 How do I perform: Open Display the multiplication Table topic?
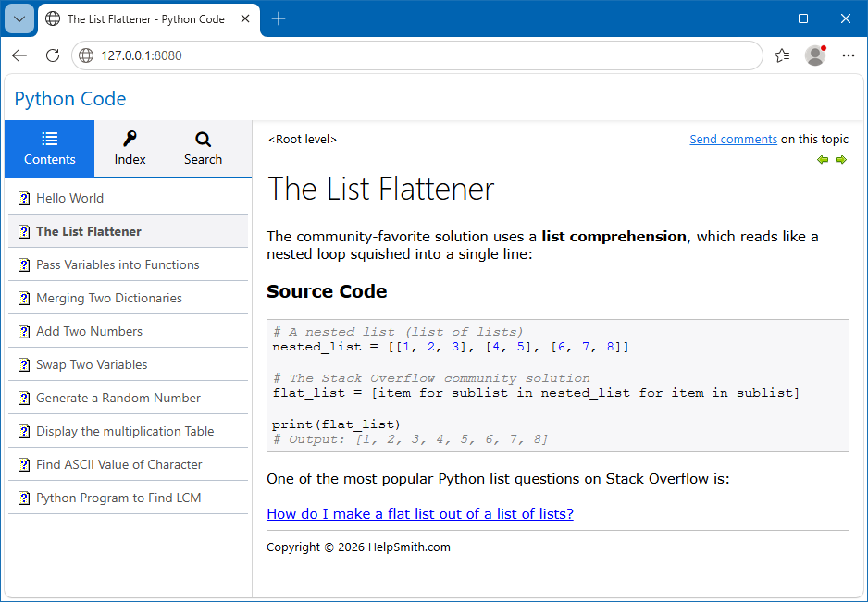point(128,431)
